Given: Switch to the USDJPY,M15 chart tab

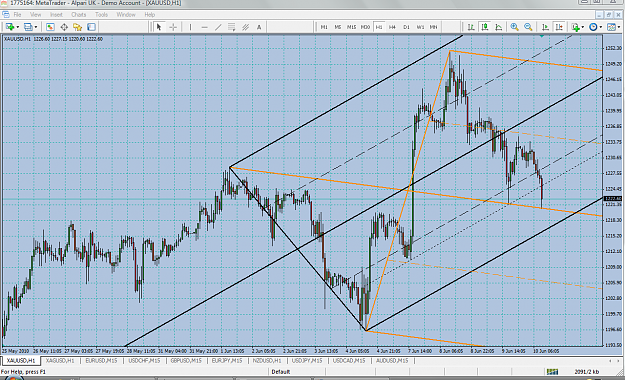Looking at the screenshot, I should pos(307,361).
